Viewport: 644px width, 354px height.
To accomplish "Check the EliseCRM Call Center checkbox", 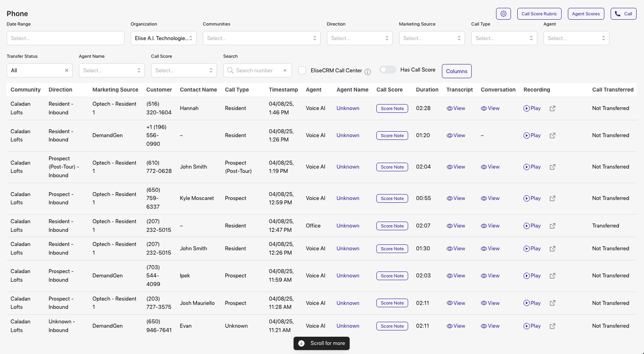I will click(302, 70).
